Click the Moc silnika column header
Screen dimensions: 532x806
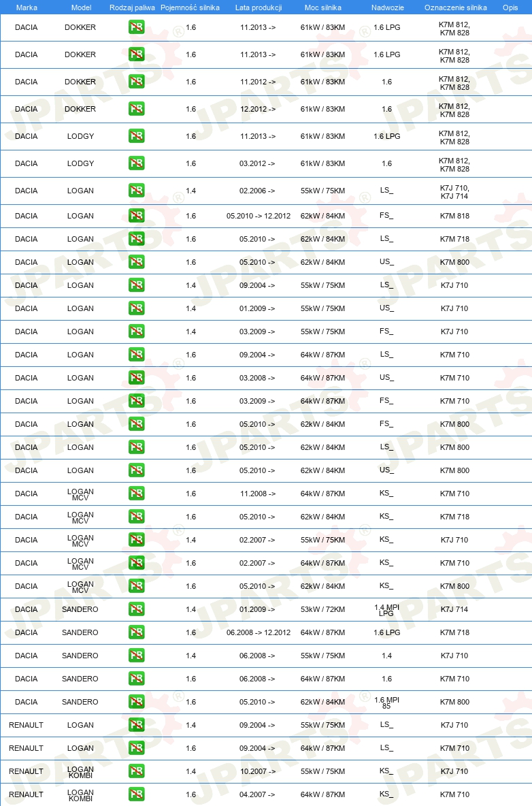click(323, 7)
